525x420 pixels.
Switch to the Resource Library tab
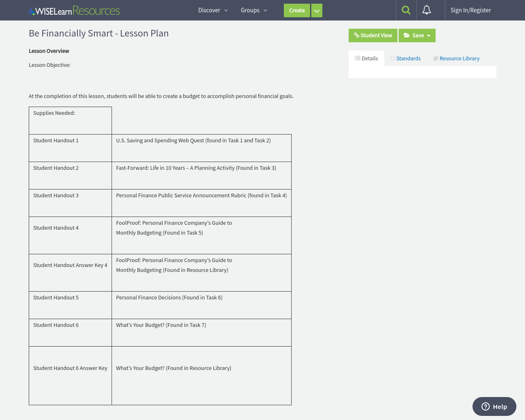[459, 58]
